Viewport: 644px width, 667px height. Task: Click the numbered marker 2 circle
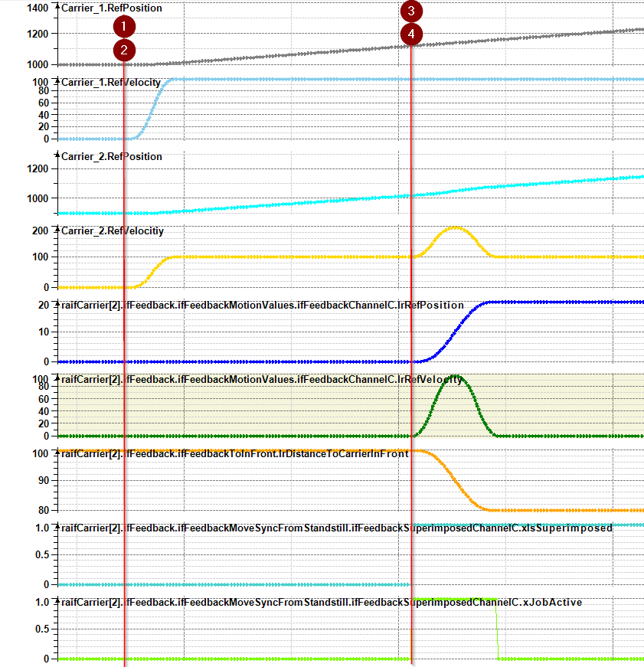124,51
